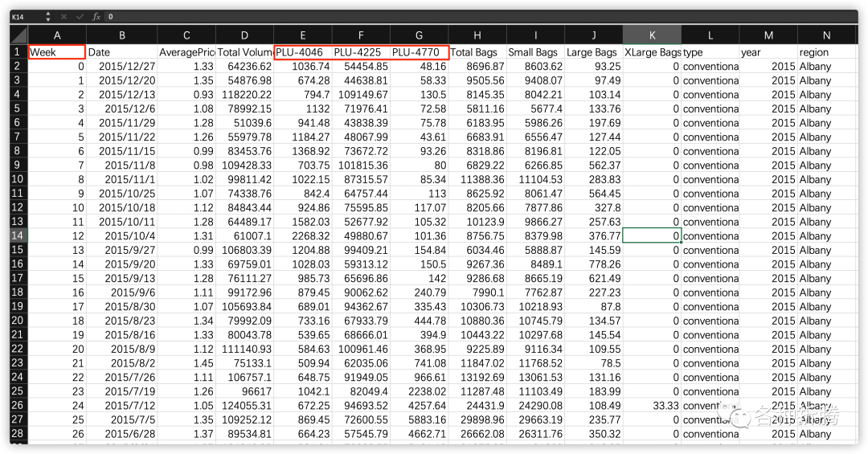Click cell with value 29898.96
The width and height of the screenshot is (868, 454).
[477, 419]
